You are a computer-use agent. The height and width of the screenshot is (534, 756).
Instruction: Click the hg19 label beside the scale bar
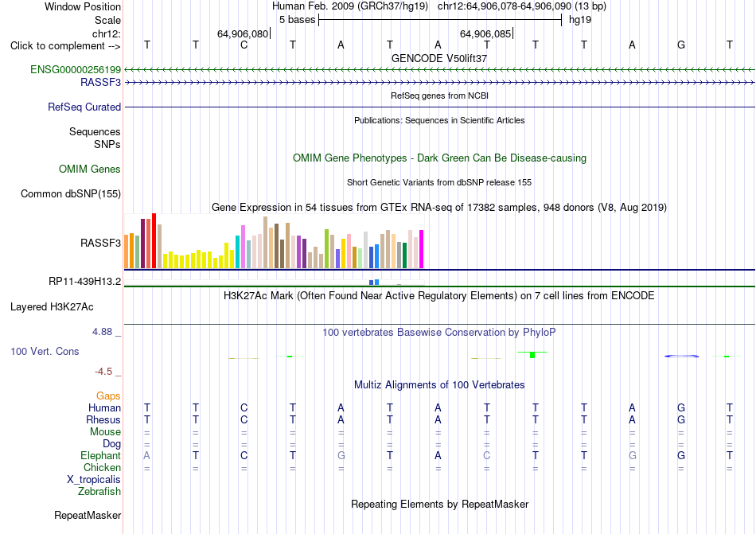click(x=580, y=20)
